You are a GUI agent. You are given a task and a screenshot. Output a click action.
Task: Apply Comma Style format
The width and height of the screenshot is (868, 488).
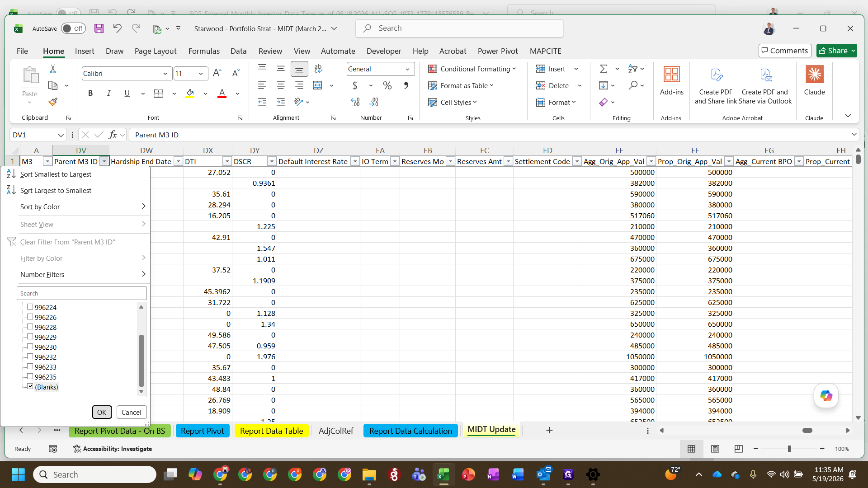point(406,85)
